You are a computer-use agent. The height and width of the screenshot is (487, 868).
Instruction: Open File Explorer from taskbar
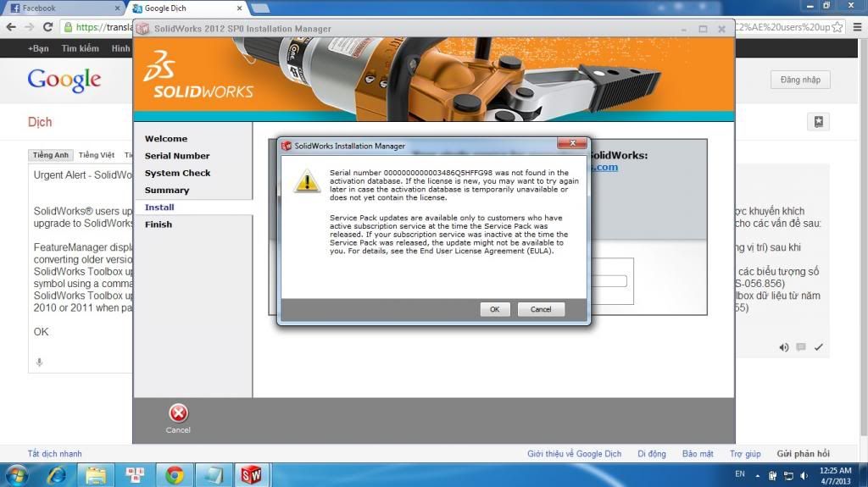point(95,475)
